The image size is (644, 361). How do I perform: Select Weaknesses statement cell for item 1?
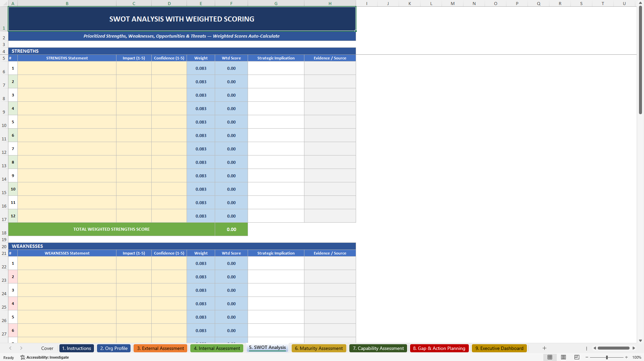click(67, 263)
